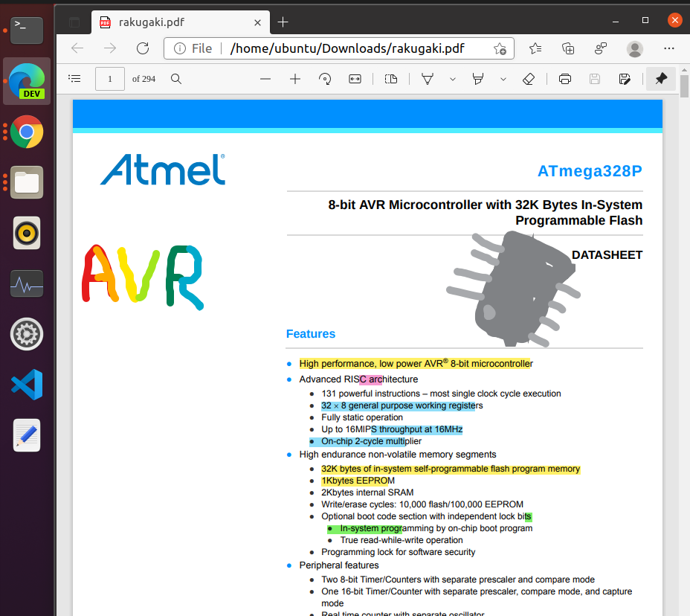Click the 'Fully static operation' line
Screen dimensions: 690x616
coord(362,417)
